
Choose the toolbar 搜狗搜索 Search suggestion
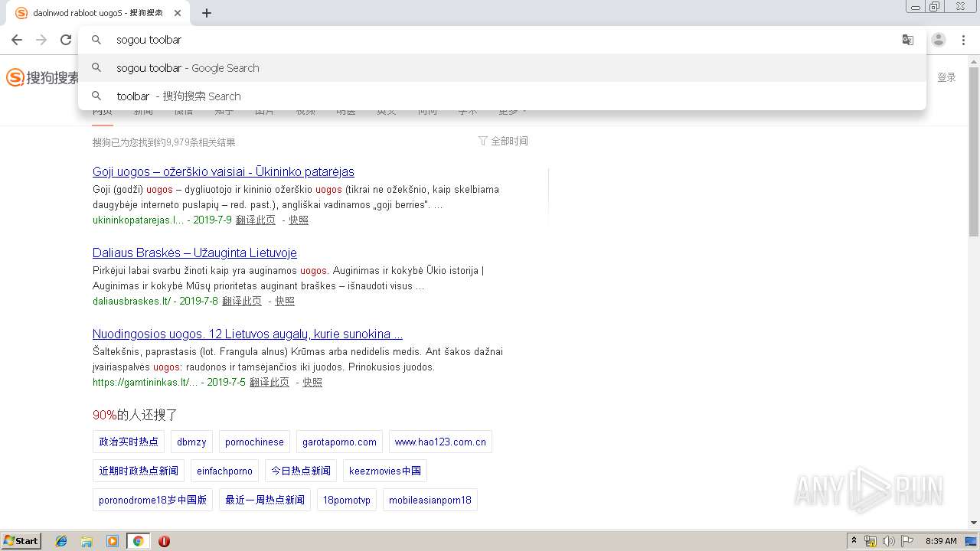pos(501,96)
